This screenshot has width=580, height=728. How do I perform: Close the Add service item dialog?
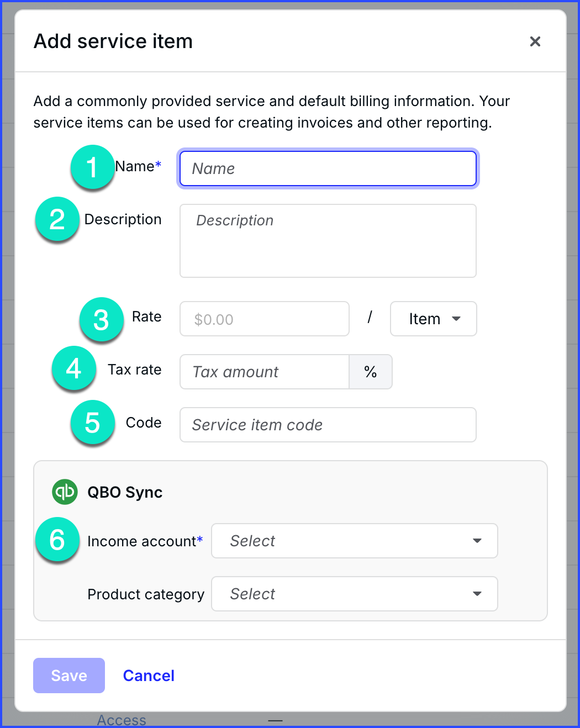(x=535, y=41)
